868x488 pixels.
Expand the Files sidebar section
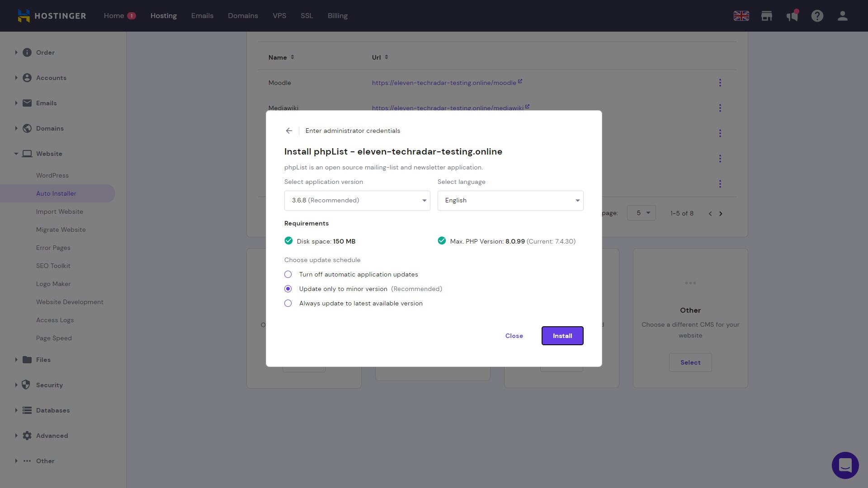click(16, 360)
